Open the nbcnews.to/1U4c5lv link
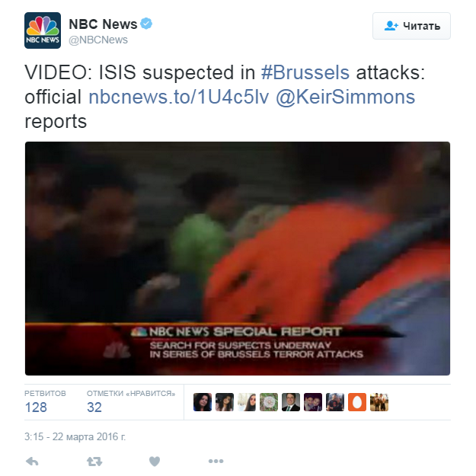This screenshot has width=476, height=476. (178, 97)
